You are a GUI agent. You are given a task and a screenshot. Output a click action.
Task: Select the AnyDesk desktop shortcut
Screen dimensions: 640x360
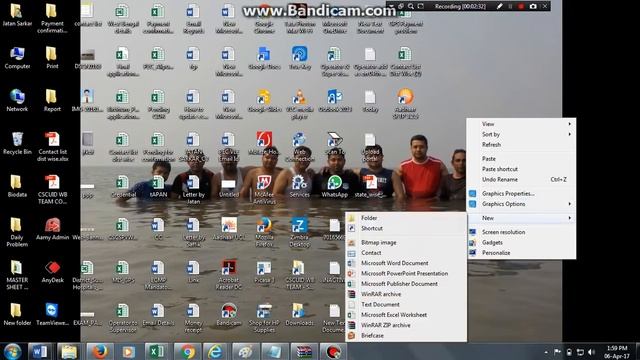click(x=52, y=272)
